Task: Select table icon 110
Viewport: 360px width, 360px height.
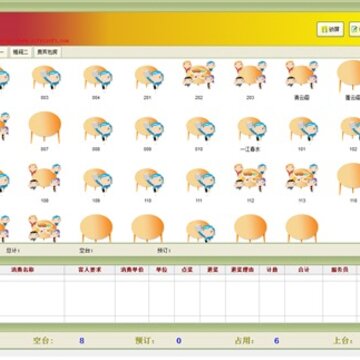Action: coord(149,180)
